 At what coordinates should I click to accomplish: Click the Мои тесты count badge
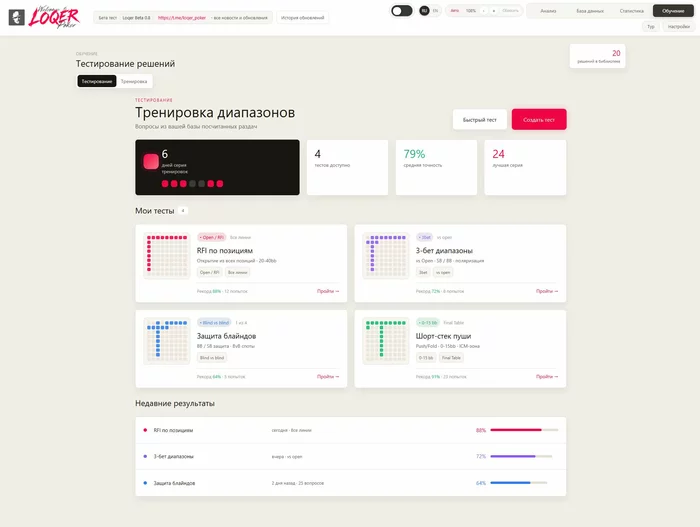[x=183, y=210]
